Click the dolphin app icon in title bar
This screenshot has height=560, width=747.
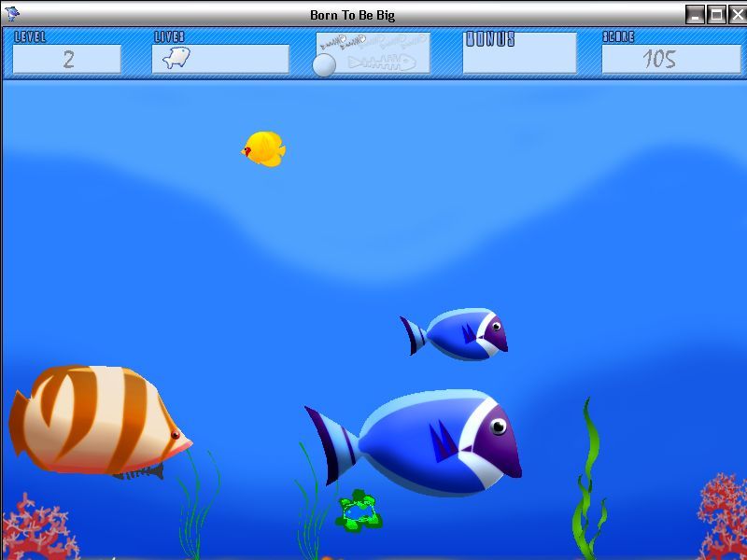[x=11, y=14]
